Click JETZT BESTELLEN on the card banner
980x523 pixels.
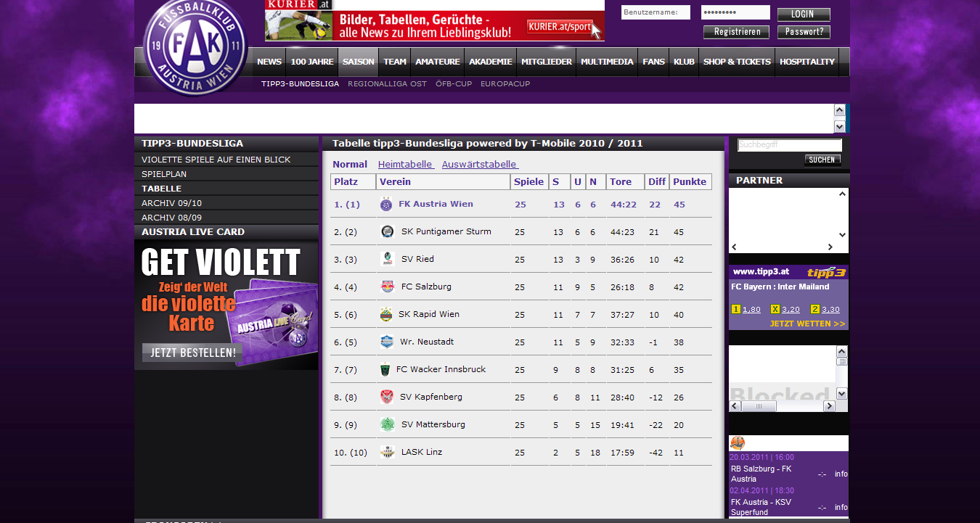(x=193, y=353)
